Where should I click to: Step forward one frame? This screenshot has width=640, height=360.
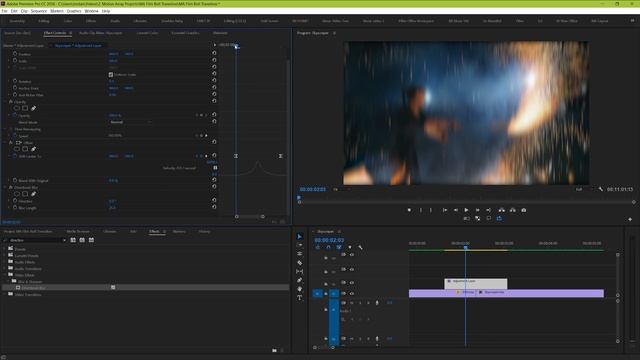pos(478,210)
